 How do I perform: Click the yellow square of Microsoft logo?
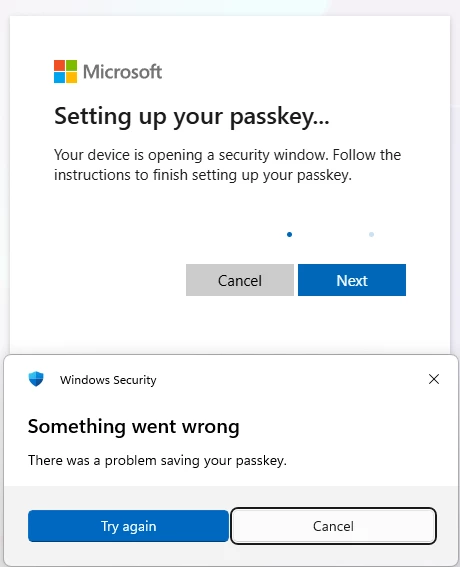click(72, 77)
